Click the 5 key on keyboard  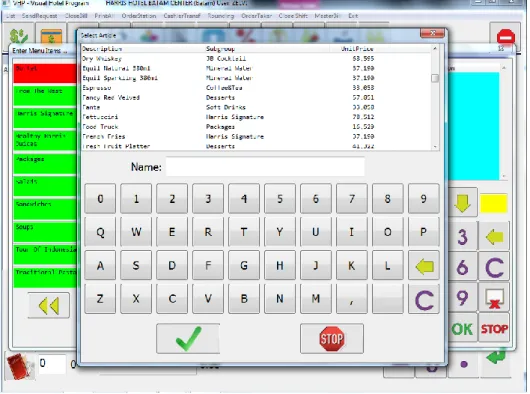click(280, 199)
